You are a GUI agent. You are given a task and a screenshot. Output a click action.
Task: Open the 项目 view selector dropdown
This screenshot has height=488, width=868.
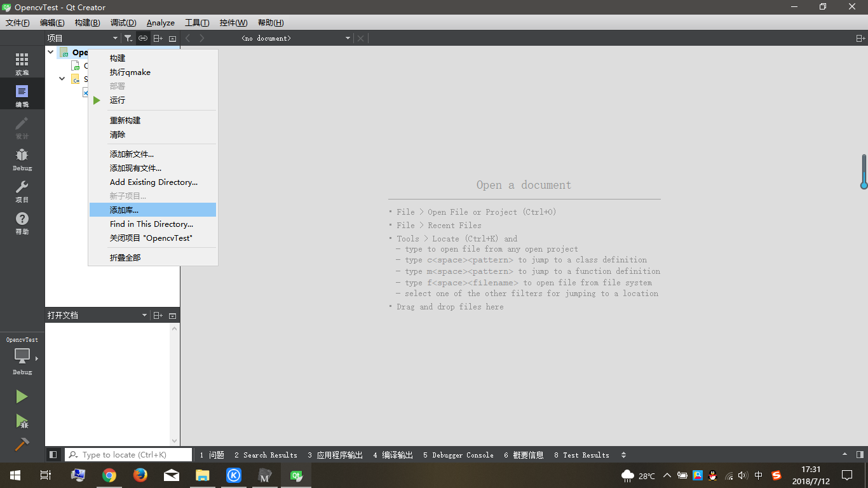83,38
